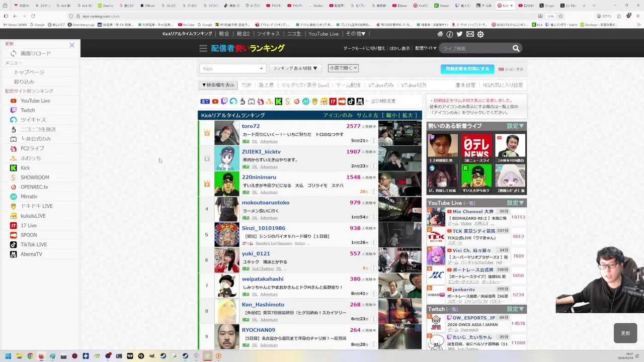
Task: Select the ニコ生 tab in the top nav
Action: coord(294,34)
